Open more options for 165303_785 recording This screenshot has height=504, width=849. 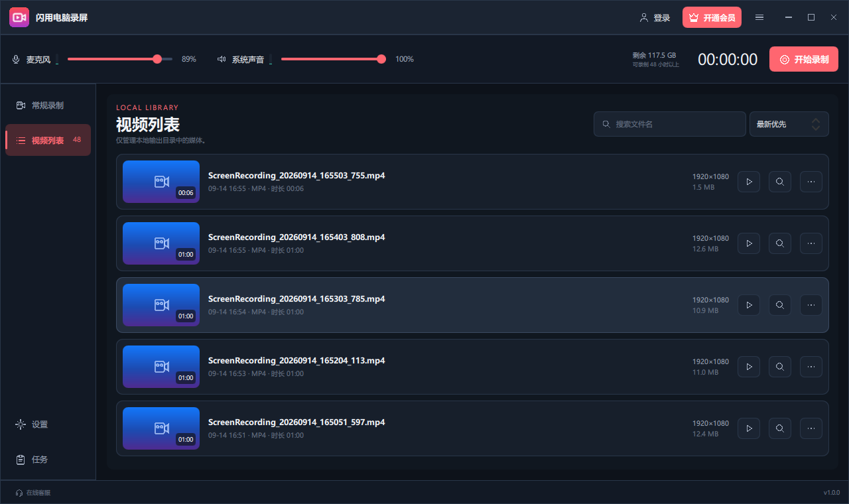click(811, 305)
